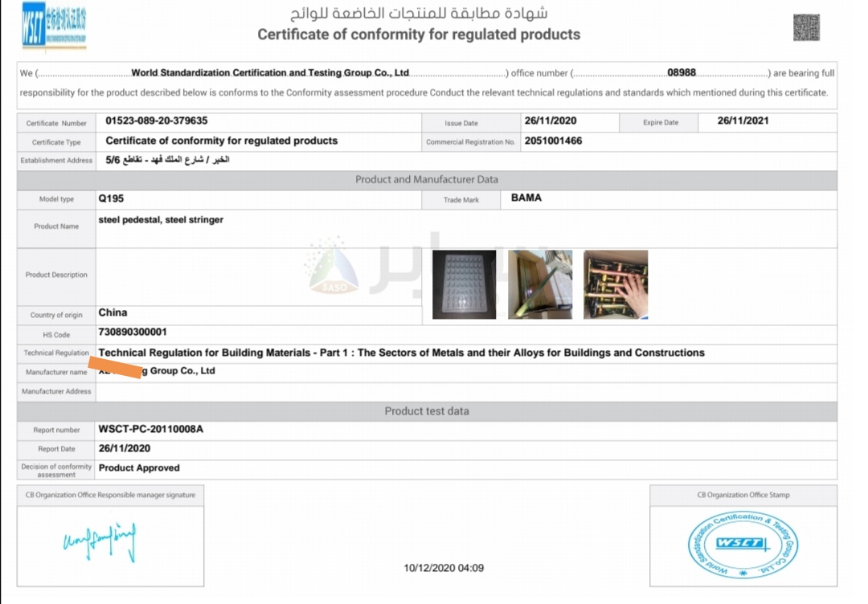Screen dimensions: 868x604
Task: Click the report number WSCT-PC-20110008A
Action: 150,429
